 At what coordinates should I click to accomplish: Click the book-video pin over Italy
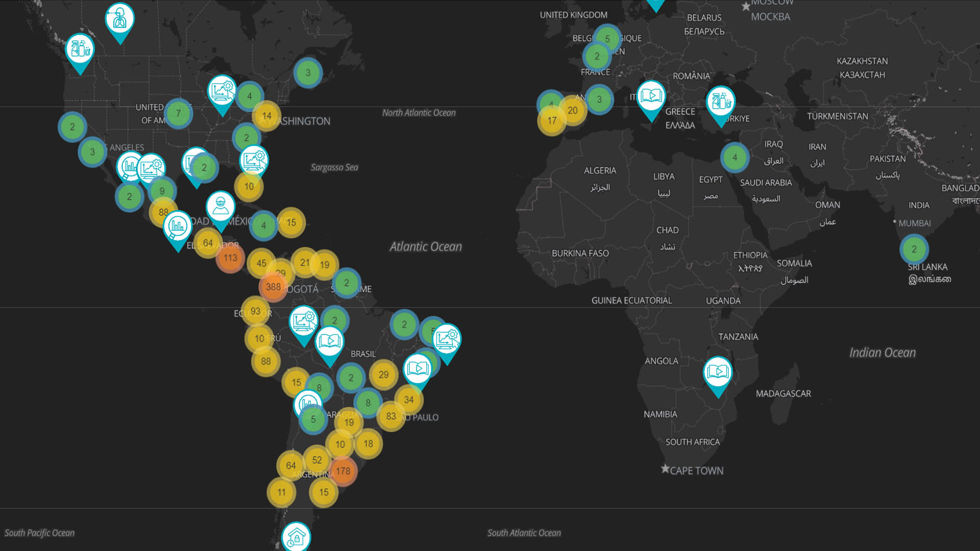651,96
